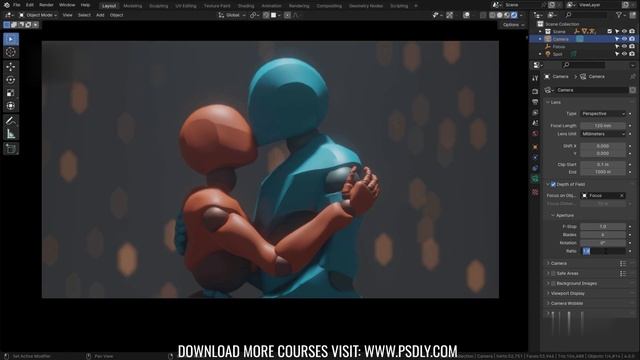Screen dimensions: 640x360
Task: Disable Camera object in renders
Action: coord(632,39)
